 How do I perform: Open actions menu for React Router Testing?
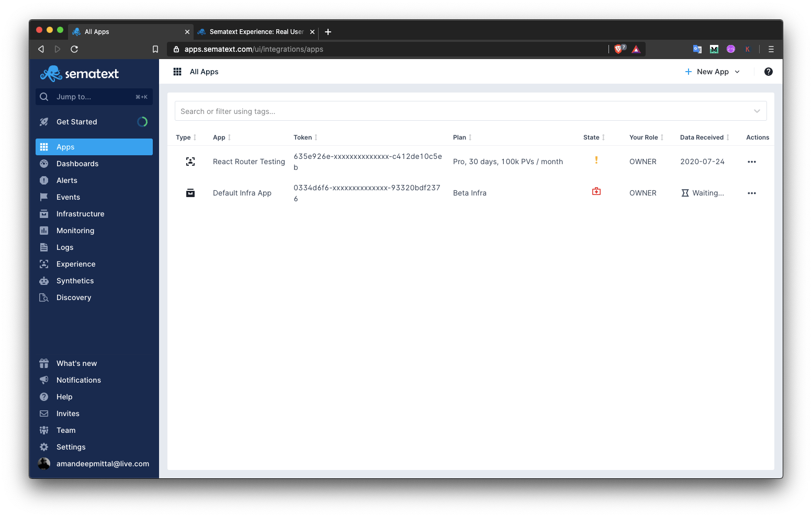pyautogui.click(x=752, y=162)
